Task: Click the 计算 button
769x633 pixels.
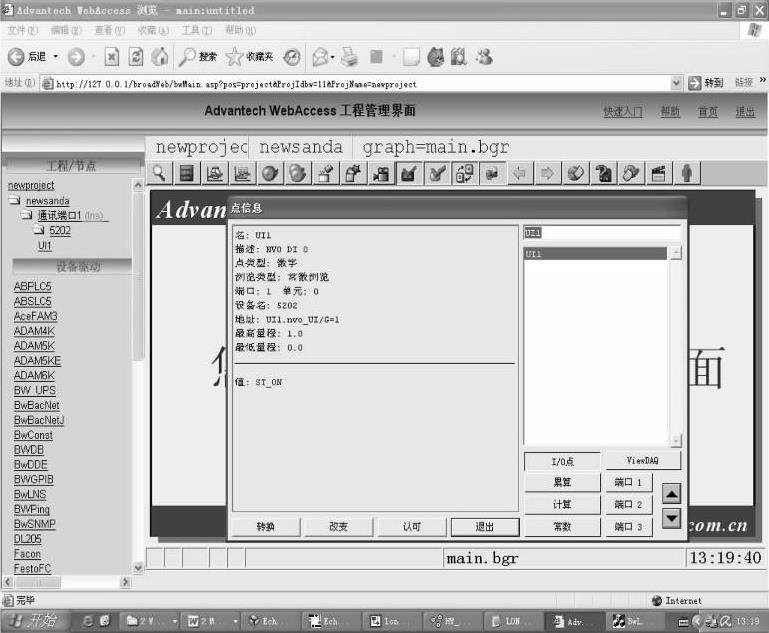Action: coord(562,505)
